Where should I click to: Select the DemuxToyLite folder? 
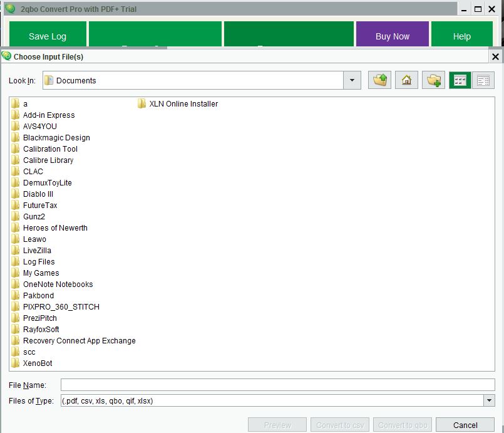point(41,182)
